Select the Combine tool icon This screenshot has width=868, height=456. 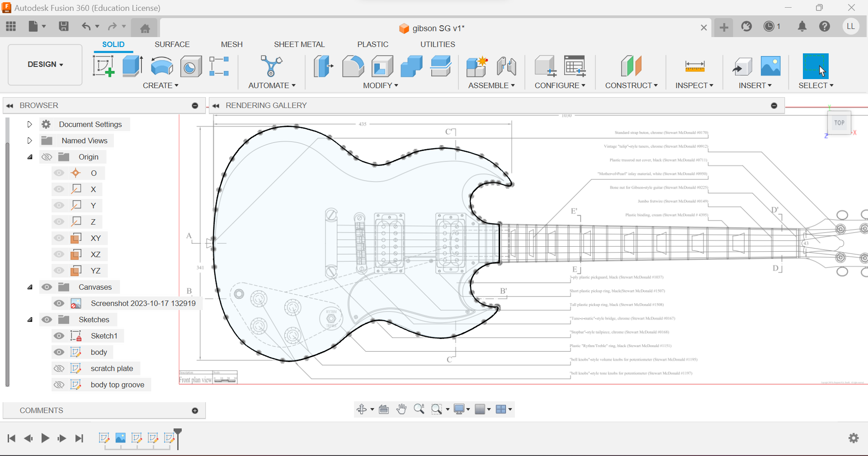(411, 66)
